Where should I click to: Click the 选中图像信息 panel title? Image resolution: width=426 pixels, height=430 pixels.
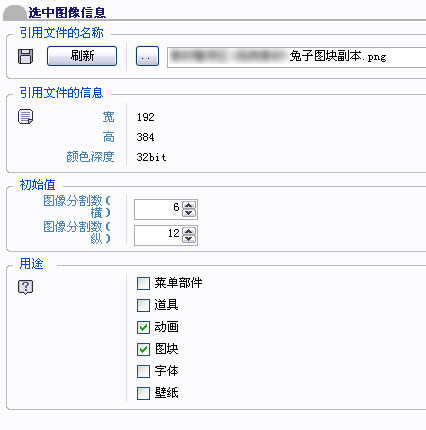[x=67, y=13]
